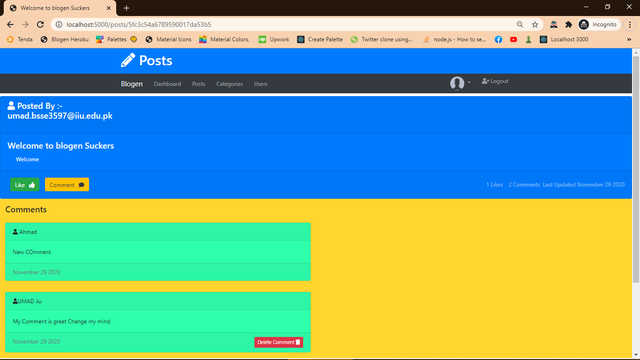
Task: Open the YouTube bookmark icon
Action: (513, 40)
